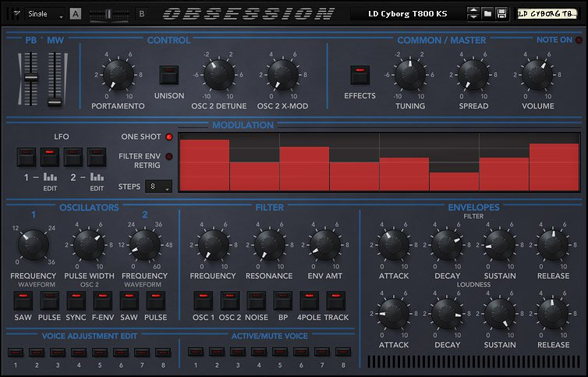The width and height of the screenshot is (588, 377).
Task: Enable the F-ENV switch
Action: 103,301
